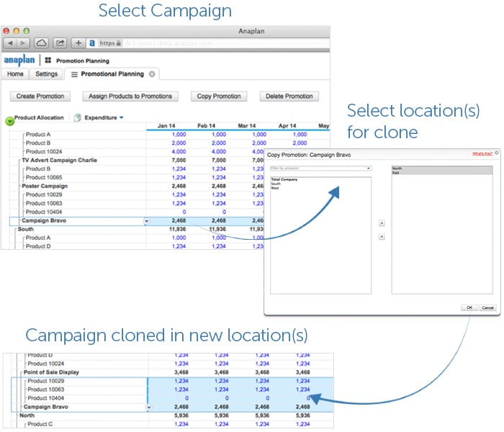The height and width of the screenshot is (432, 504).
Task: Select South in the dialog's available list
Action: tap(276, 184)
